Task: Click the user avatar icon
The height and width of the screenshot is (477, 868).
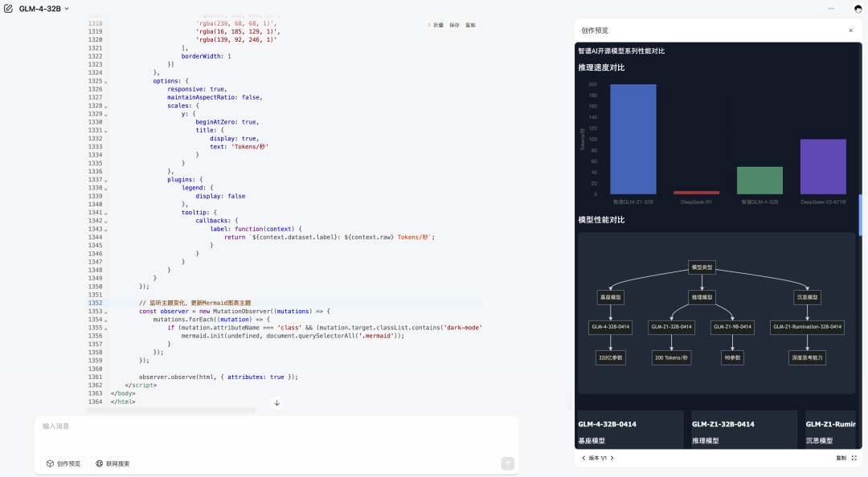Action: coord(858,9)
